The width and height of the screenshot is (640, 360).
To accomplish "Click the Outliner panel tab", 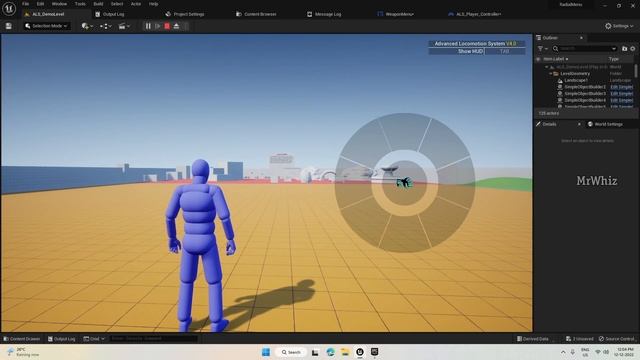I will click(550, 38).
